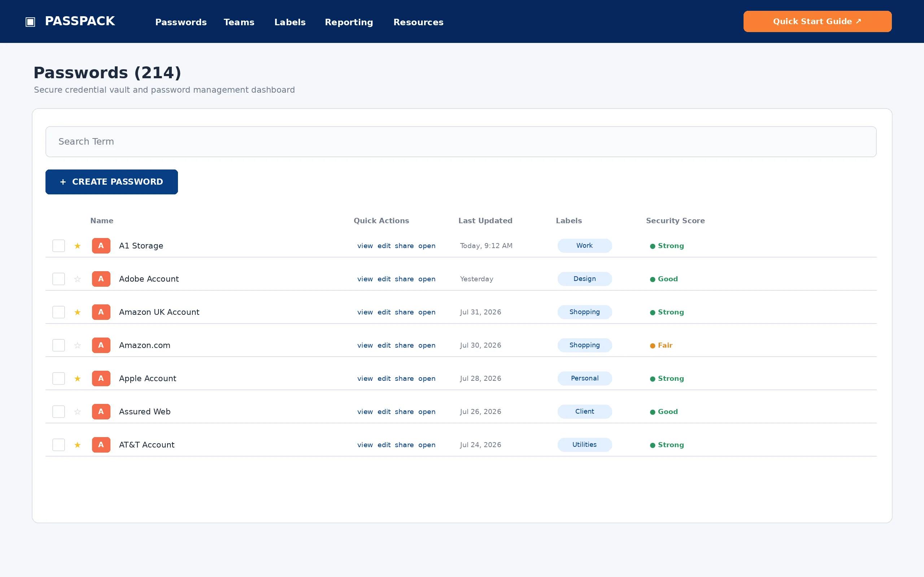
Task: Click the AT&T Account favorite star
Action: pos(78,445)
